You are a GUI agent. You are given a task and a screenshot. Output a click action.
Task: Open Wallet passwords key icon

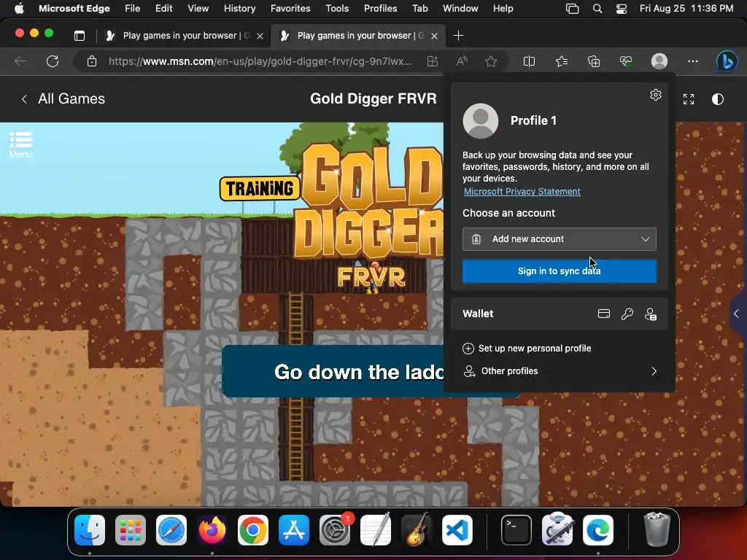click(x=627, y=314)
